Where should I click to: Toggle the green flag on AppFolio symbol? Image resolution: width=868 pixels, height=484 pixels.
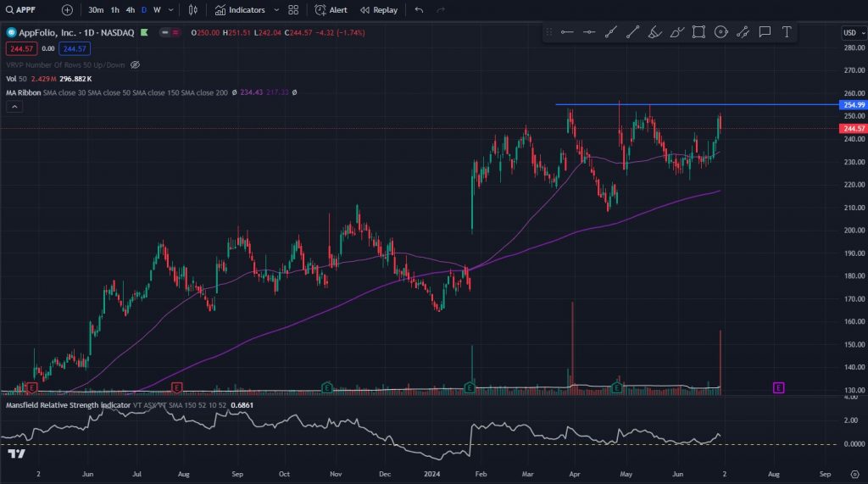pyautogui.click(x=144, y=32)
